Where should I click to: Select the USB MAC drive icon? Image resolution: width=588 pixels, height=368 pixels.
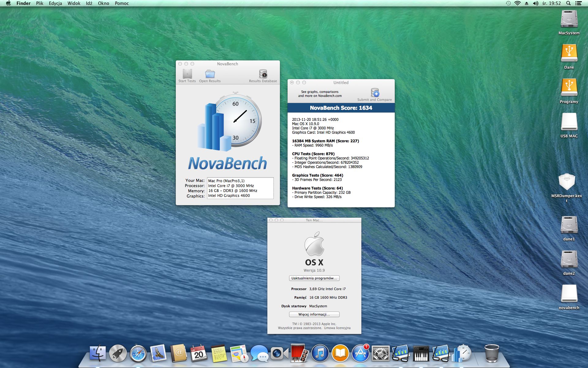[569, 122]
